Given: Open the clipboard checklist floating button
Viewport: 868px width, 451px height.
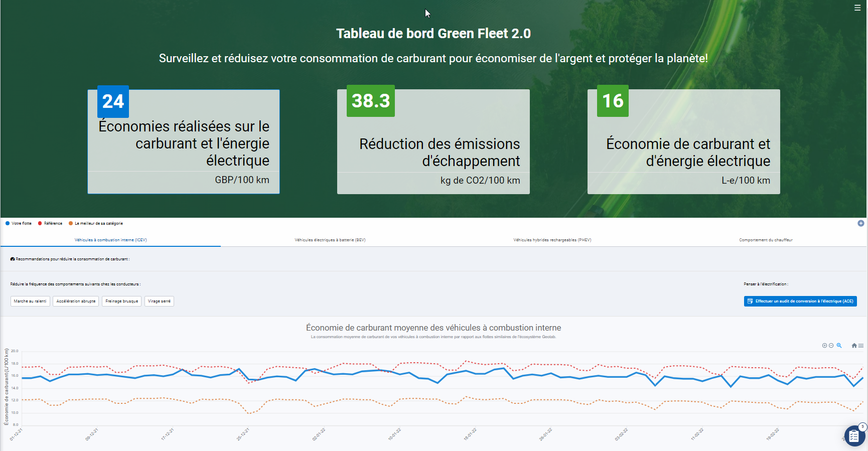Looking at the screenshot, I should [854, 436].
